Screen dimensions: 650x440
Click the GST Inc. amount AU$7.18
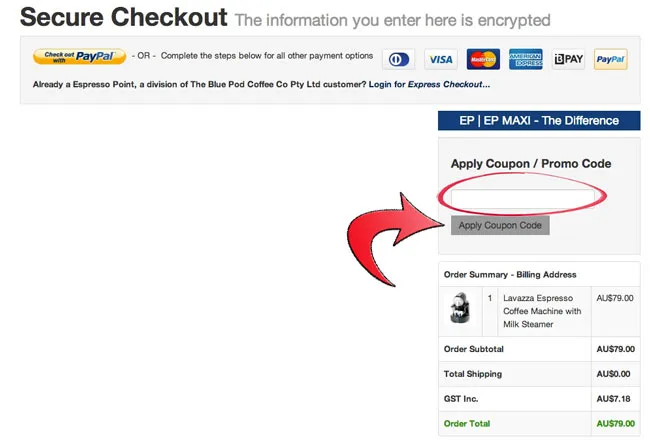click(x=613, y=399)
